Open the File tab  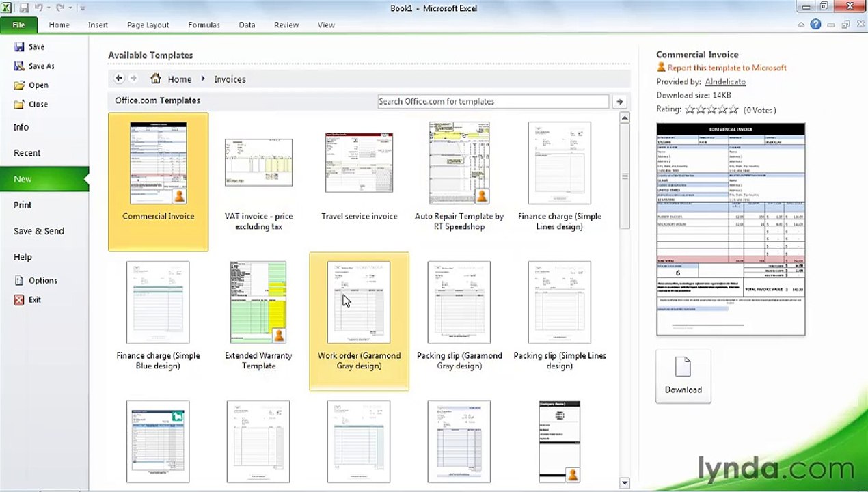coord(18,25)
